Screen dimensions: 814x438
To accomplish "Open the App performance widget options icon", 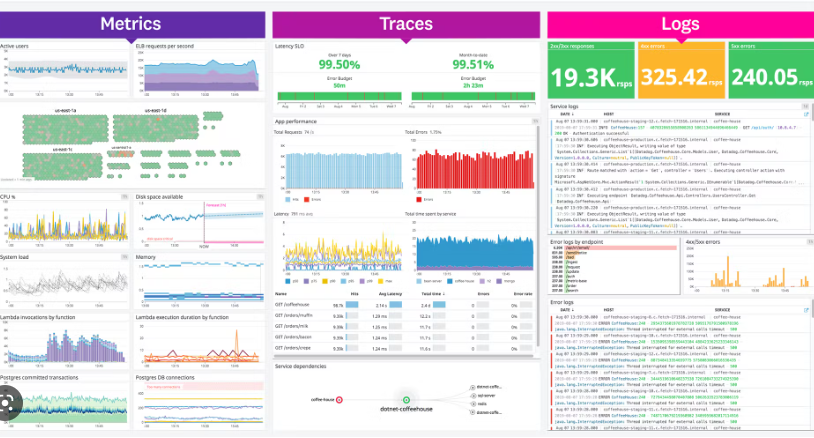I will click(x=536, y=121).
